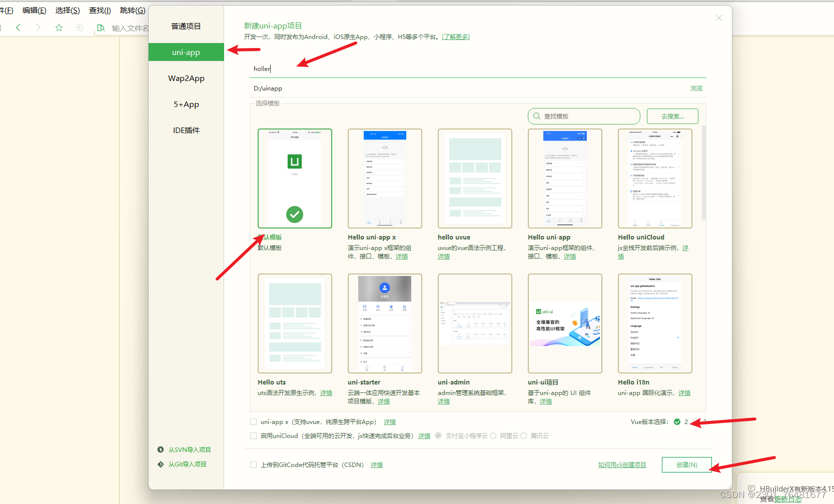Click the project name field containing holler

pyautogui.click(x=478, y=68)
